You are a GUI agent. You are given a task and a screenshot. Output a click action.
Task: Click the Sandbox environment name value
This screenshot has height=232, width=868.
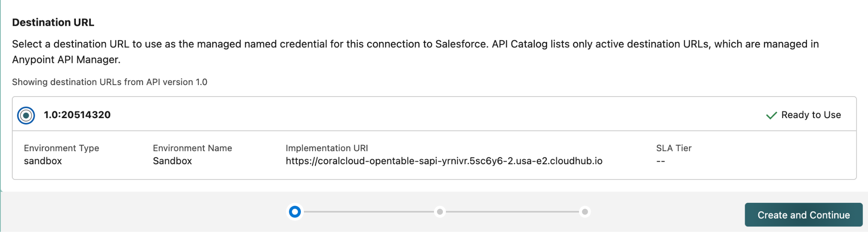click(x=172, y=161)
